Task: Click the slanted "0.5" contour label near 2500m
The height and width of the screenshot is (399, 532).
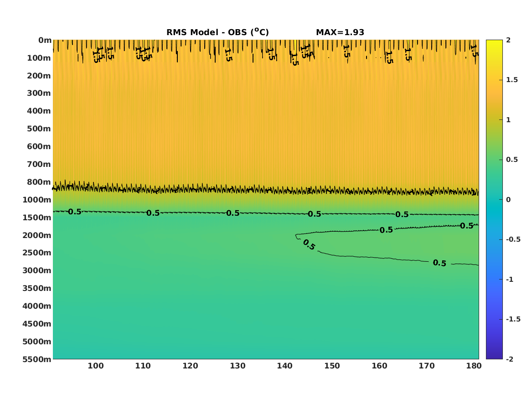Action: [309, 244]
